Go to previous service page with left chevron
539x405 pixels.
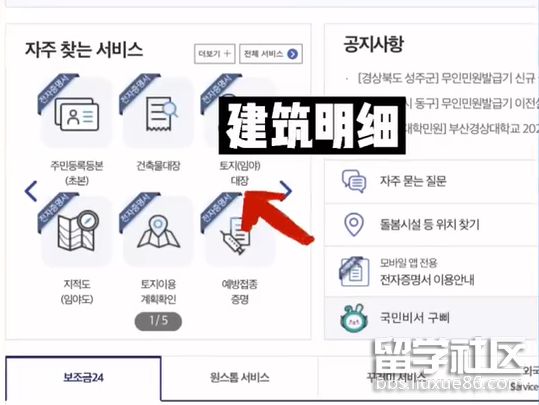(31, 191)
